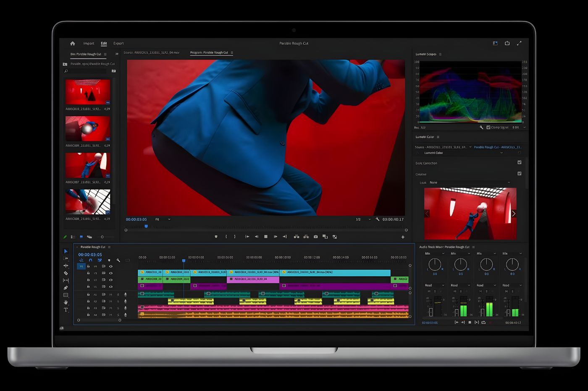Expand hidden panel tabs with double chevron
Viewport: 588px width, 391px height.
117,54
